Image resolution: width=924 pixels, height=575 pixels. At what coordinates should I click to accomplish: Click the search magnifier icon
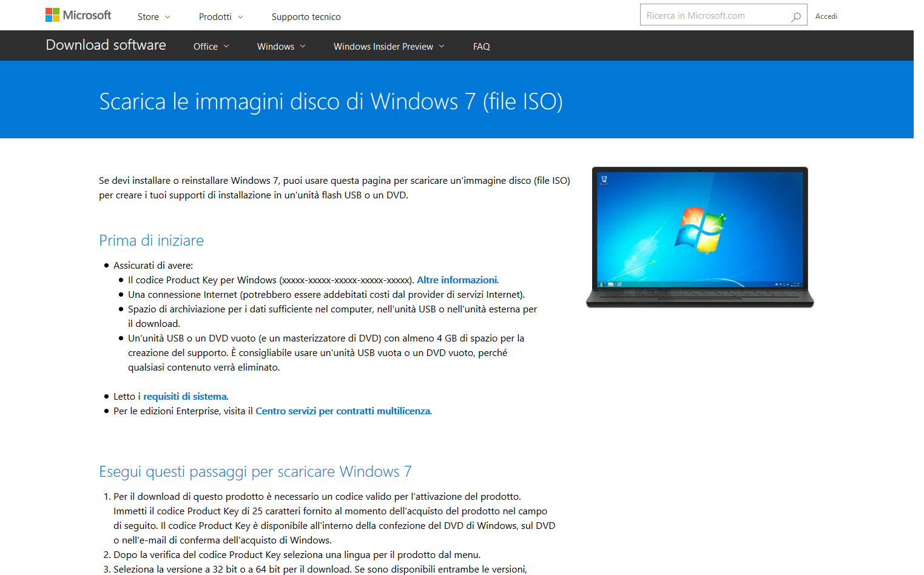coord(795,17)
